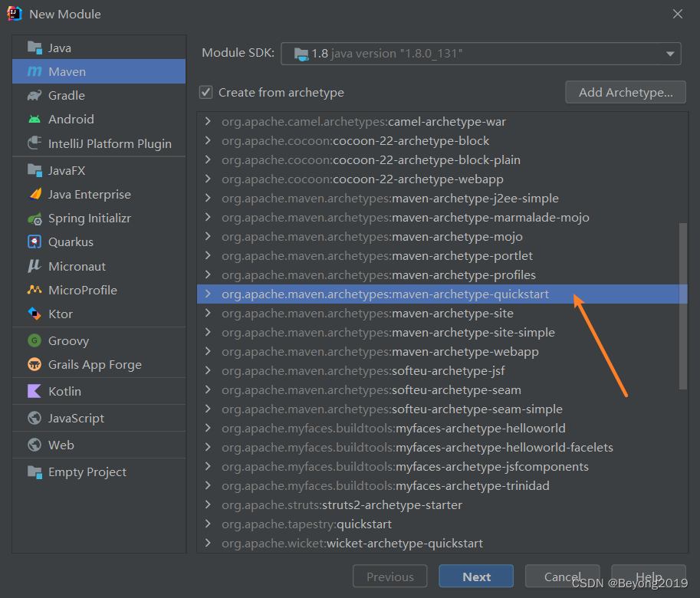Expand cocoon-22-archetype-block node
Screen dimensions: 700x598
[x=208, y=140]
